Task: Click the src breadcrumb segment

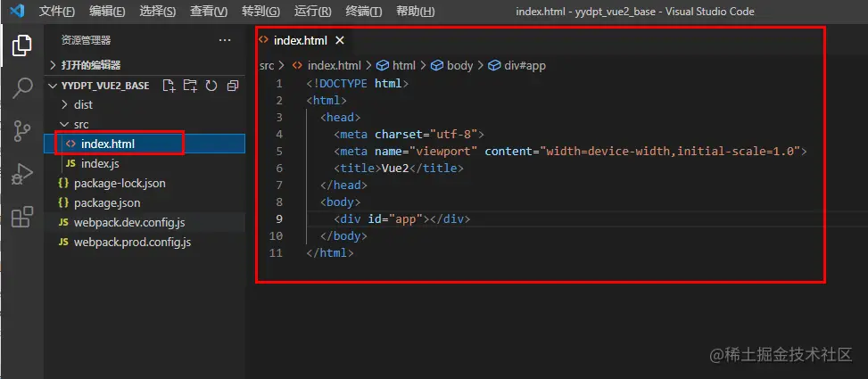Action: pos(266,66)
